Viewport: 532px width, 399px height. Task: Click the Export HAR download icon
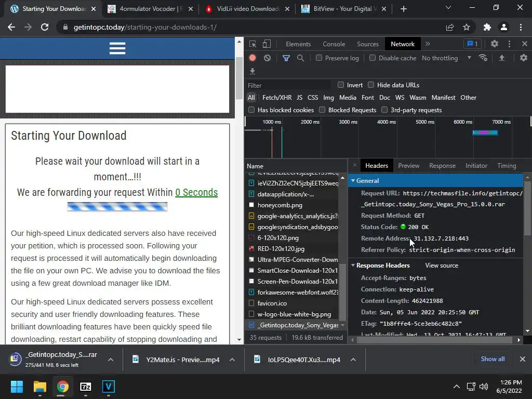pos(252,71)
